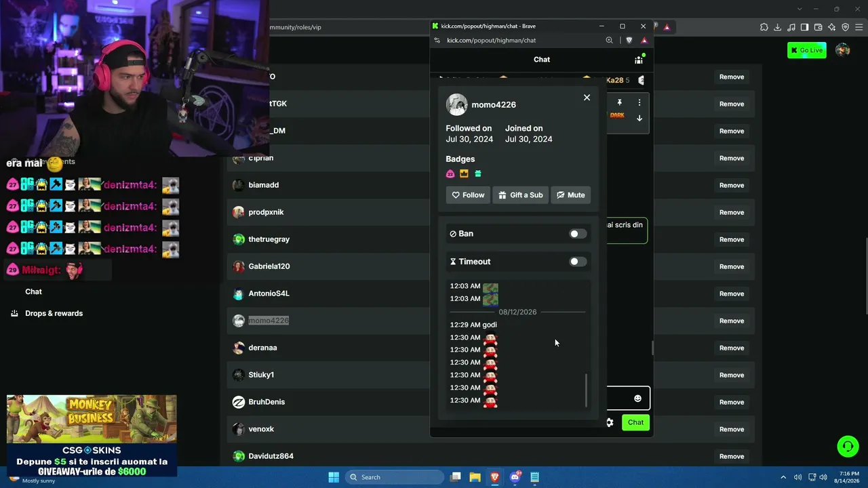868x488 pixels.
Task: Open the account avatar menu
Action: pyautogui.click(x=843, y=50)
